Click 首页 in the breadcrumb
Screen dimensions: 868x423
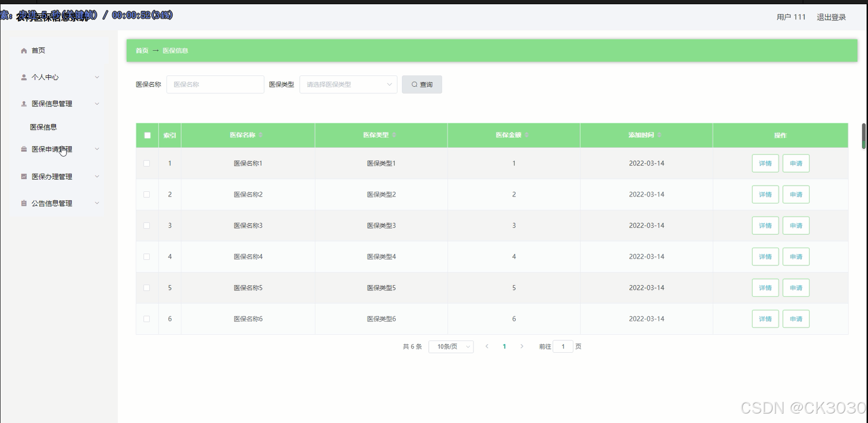pyautogui.click(x=142, y=50)
